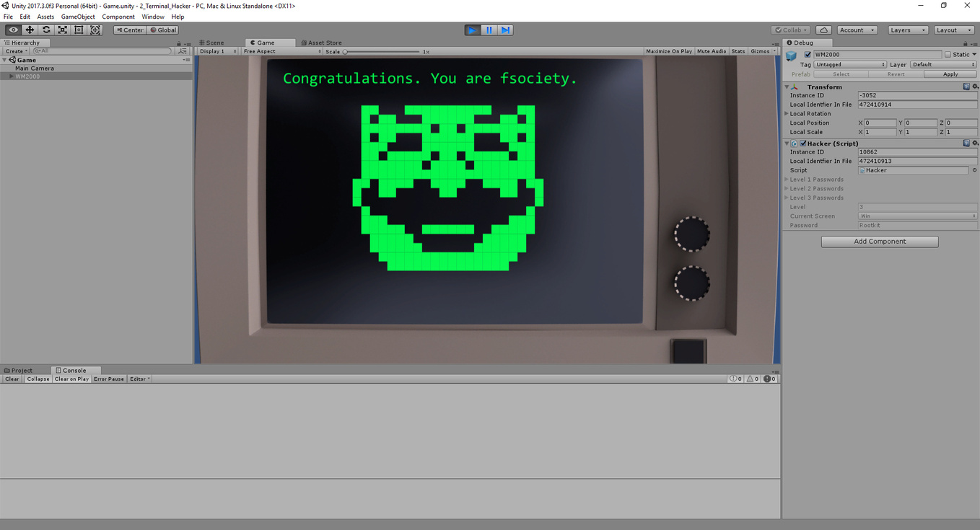Click the Add Component button
Screen dimensions: 980x530
pos(879,241)
